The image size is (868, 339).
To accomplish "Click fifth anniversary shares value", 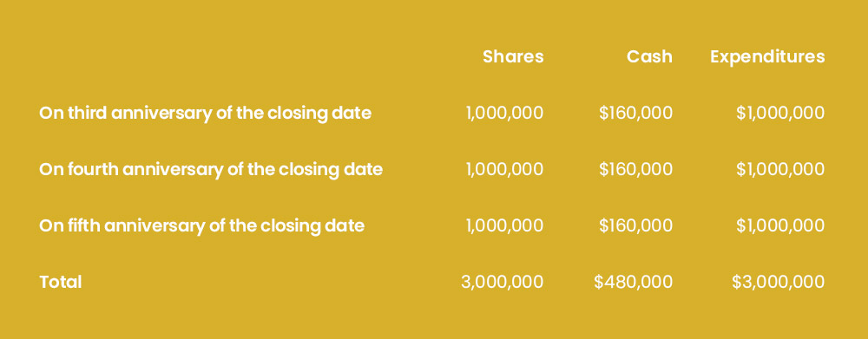I will pos(505,225).
